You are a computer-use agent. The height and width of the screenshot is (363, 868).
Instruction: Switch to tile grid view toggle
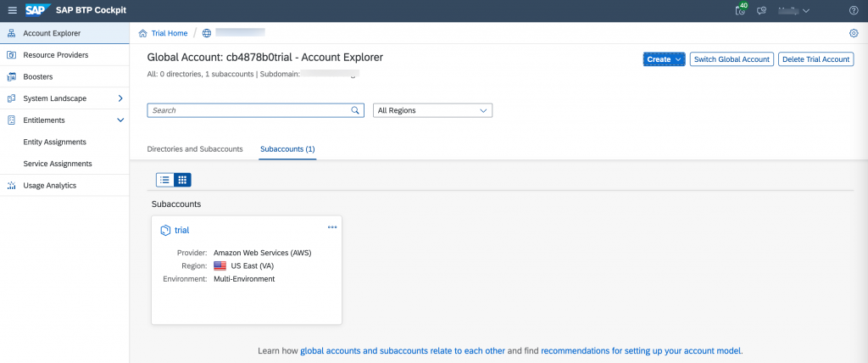pos(182,180)
